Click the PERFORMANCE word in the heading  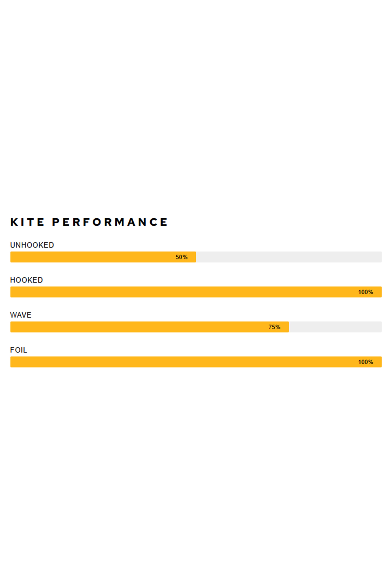pyautogui.click(x=109, y=222)
